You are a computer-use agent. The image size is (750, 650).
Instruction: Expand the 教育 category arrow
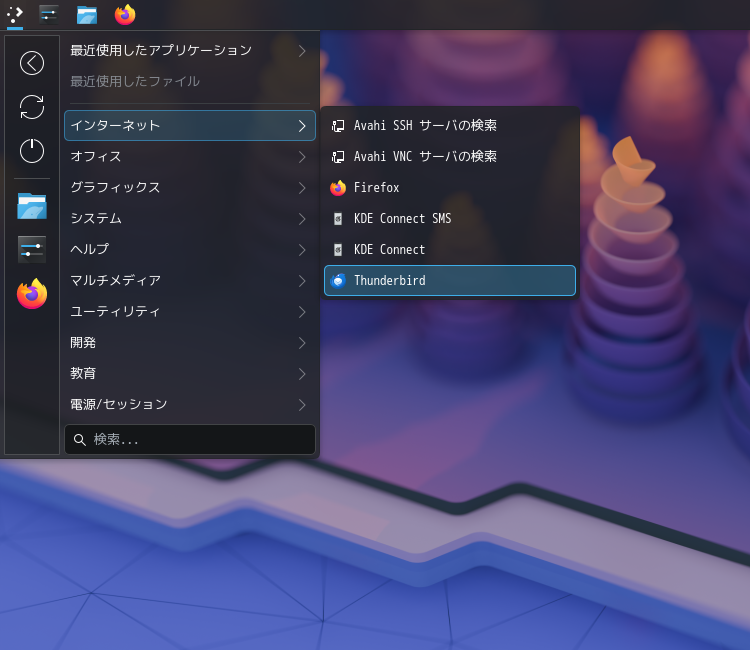pyautogui.click(x=302, y=374)
